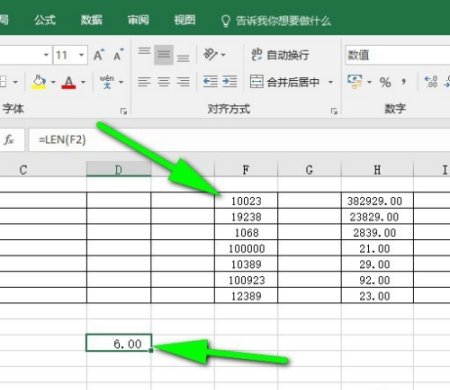Open the font name dropdown arrow
The height and width of the screenshot is (390, 450).
46,55
